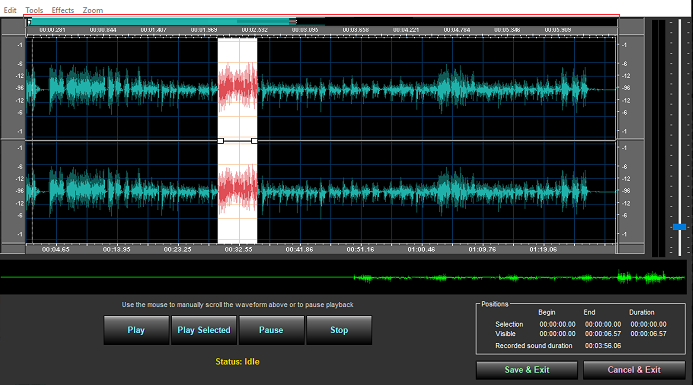Open the Zoom menu

(93, 10)
